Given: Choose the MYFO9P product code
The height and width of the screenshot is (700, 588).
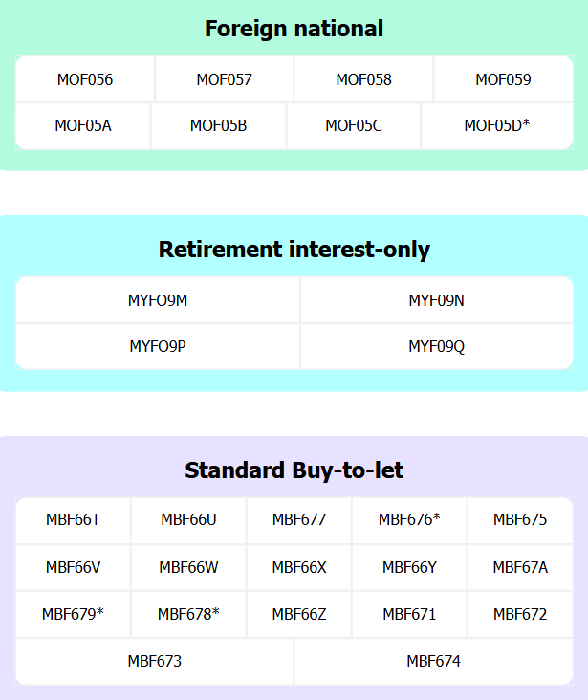Looking at the screenshot, I should tap(158, 346).
